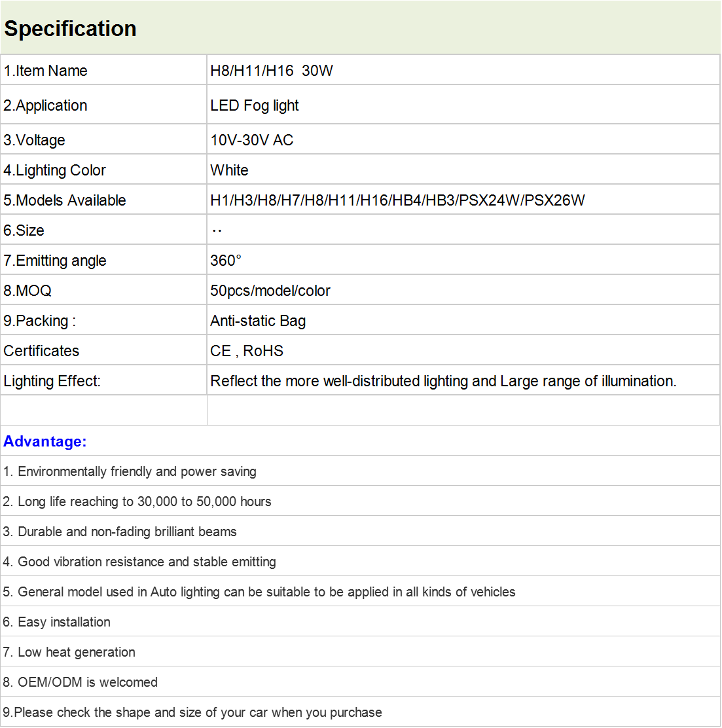The height and width of the screenshot is (728, 722).
Task: Select the OEM/ODM is welcomed row
Action: (x=360, y=682)
